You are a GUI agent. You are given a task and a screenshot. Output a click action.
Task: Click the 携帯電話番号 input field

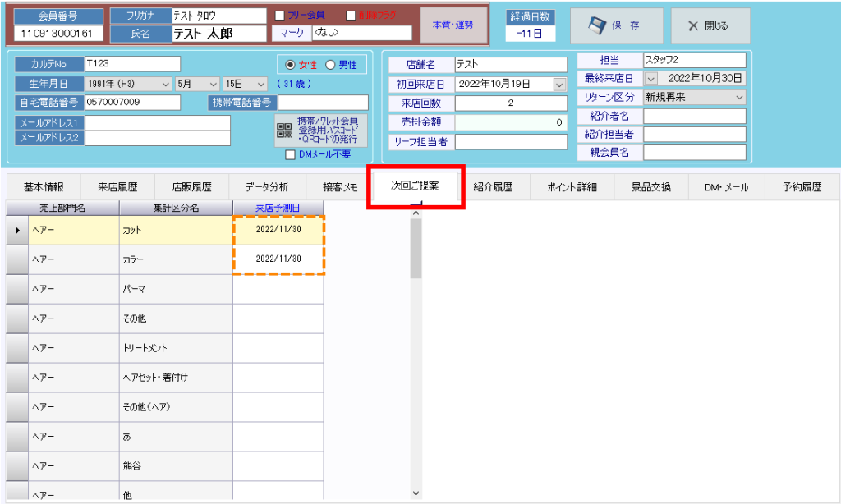point(323,103)
